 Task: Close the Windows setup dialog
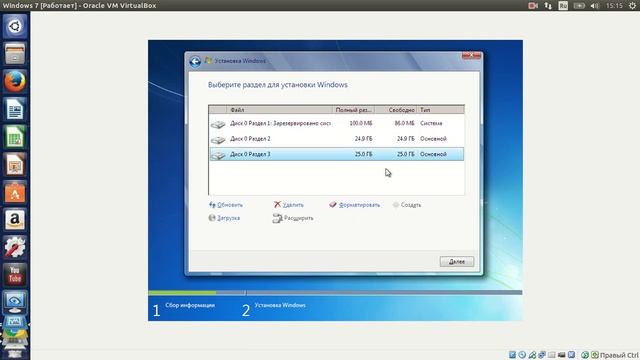pyautogui.click(x=471, y=56)
